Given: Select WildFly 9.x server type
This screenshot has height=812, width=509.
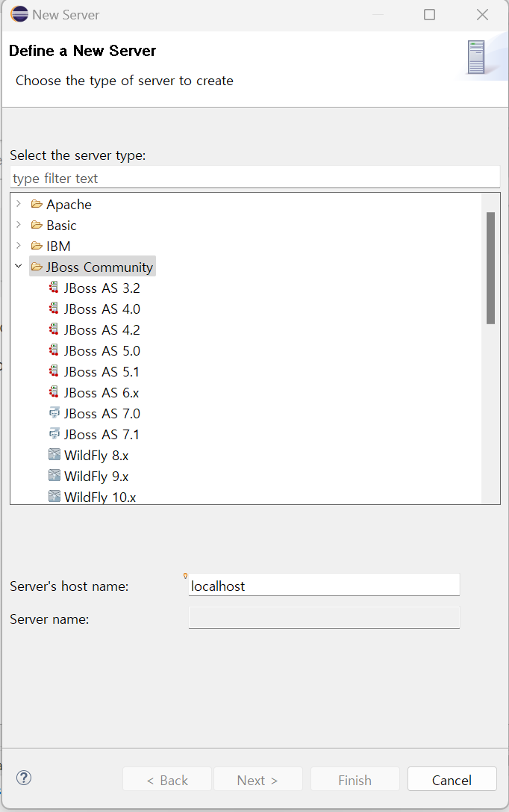Looking at the screenshot, I should [x=96, y=476].
